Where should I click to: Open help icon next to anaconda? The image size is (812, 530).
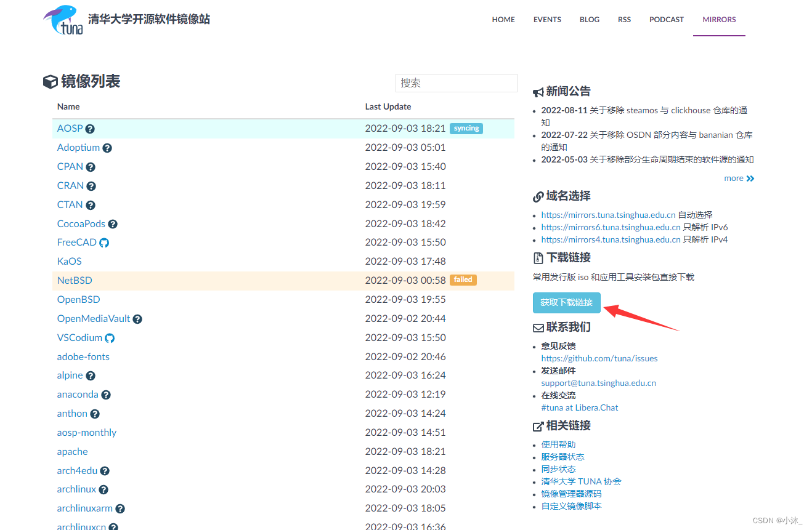tap(106, 395)
